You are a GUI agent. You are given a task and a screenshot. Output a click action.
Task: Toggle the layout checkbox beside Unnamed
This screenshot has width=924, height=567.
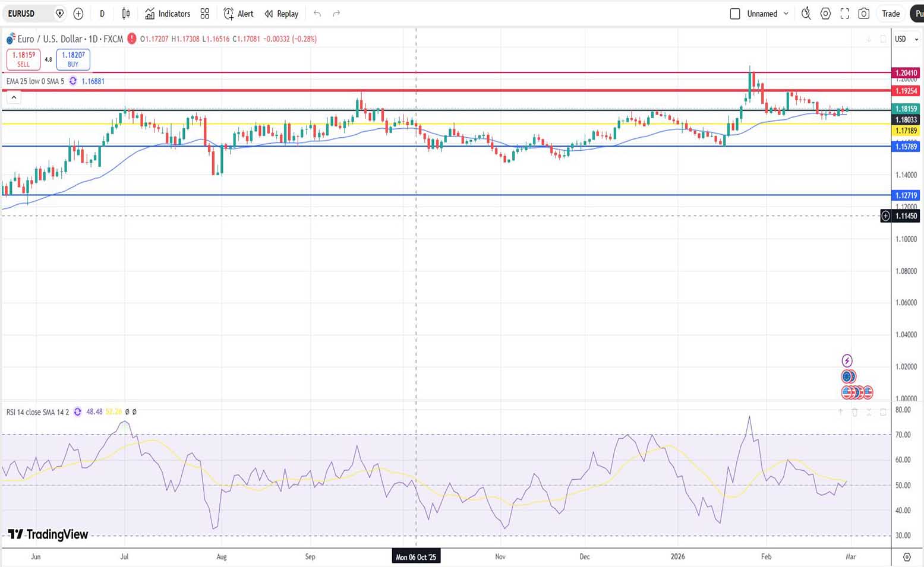click(735, 14)
